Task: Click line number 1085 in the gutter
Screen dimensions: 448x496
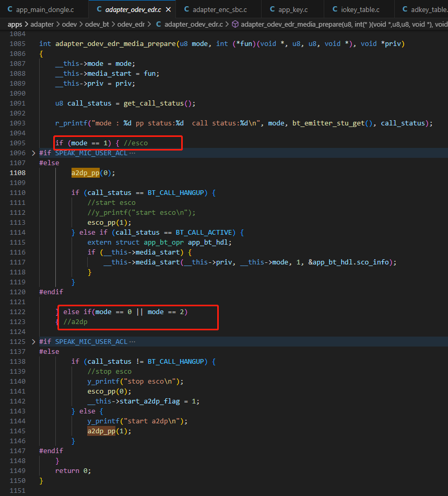Action: pyautogui.click(x=17, y=44)
